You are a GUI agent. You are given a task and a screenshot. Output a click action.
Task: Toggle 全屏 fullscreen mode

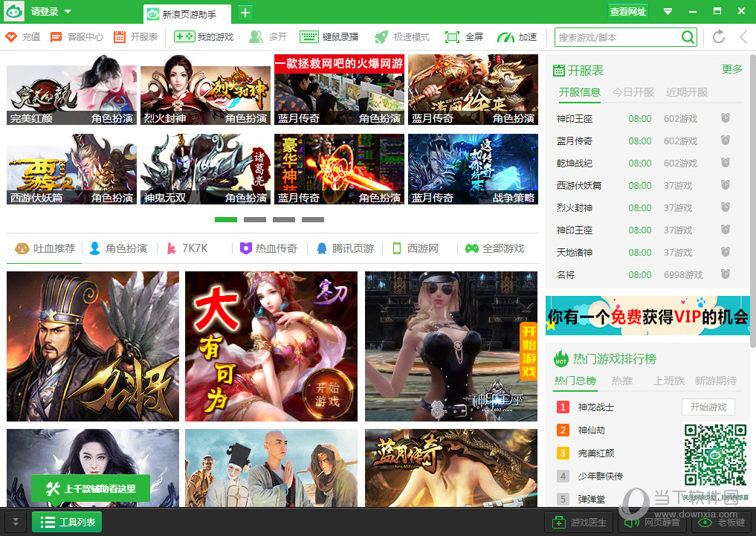click(x=464, y=37)
